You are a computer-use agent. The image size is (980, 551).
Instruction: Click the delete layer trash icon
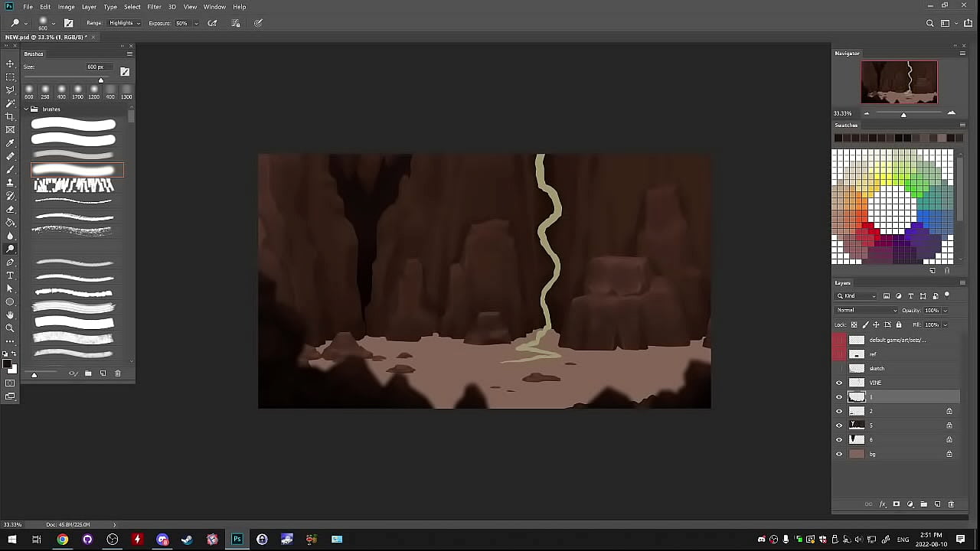952,504
